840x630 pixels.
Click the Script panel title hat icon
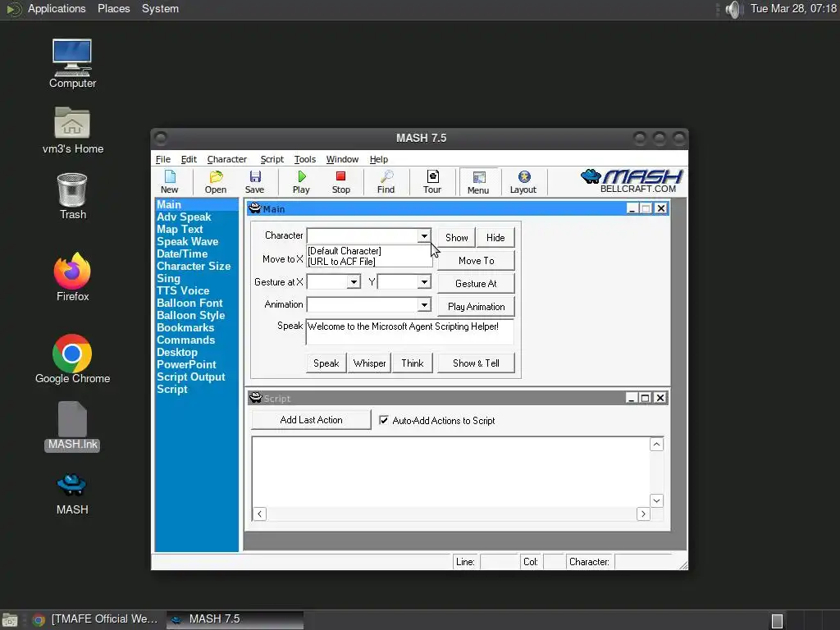point(256,398)
